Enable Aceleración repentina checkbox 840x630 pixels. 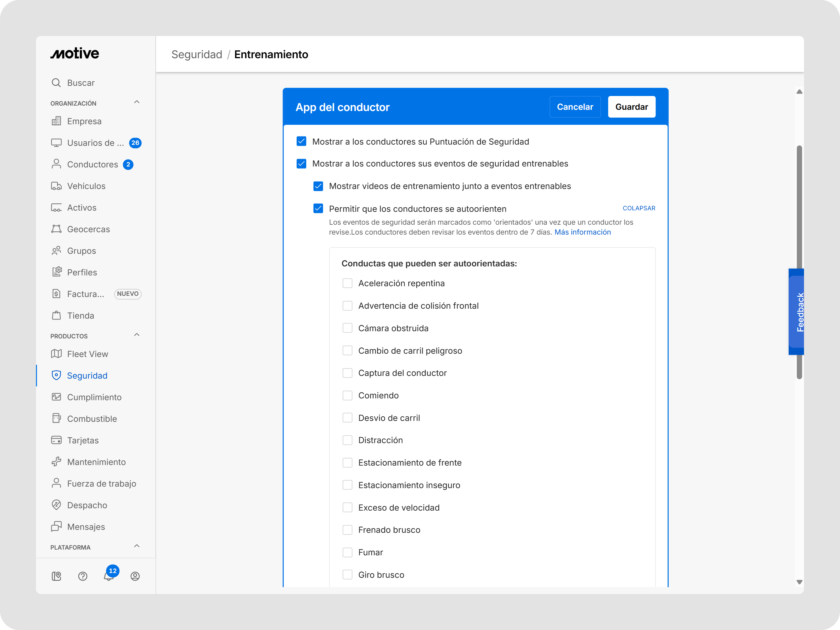click(347, 283)
